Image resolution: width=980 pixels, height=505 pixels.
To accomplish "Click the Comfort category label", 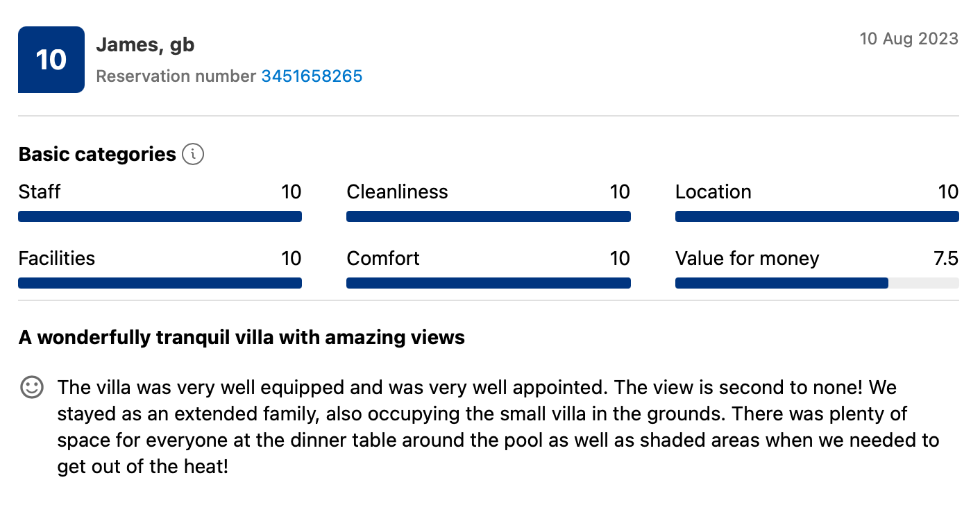I will pyautogui.click(x=383, y=259).
